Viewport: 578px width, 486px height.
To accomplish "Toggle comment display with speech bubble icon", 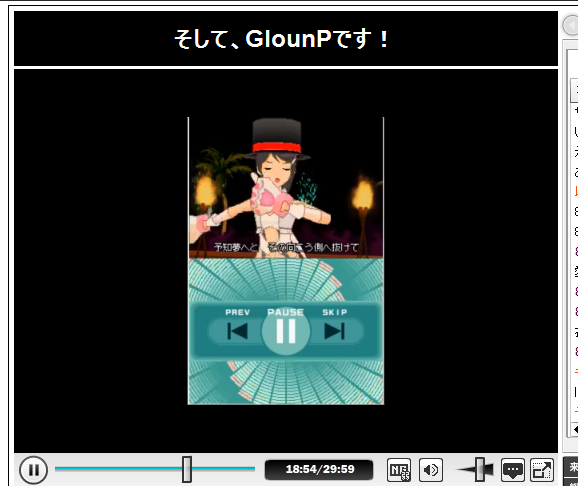I will [x=513, y=470].
